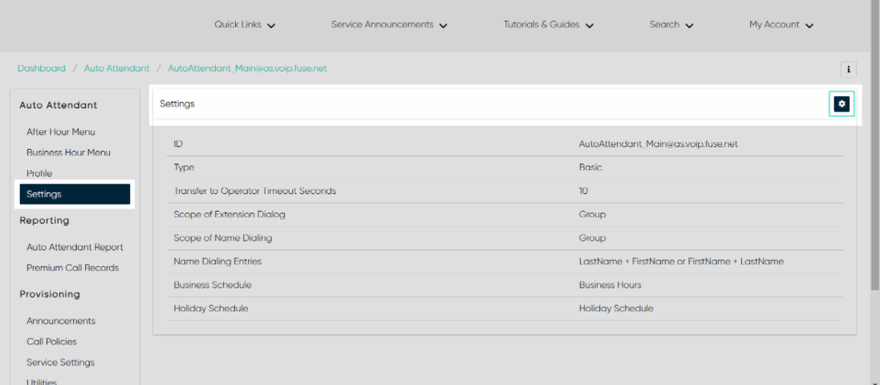880x385 pixels.
Task: Open the Search dropdown
Action: point(671,25)
